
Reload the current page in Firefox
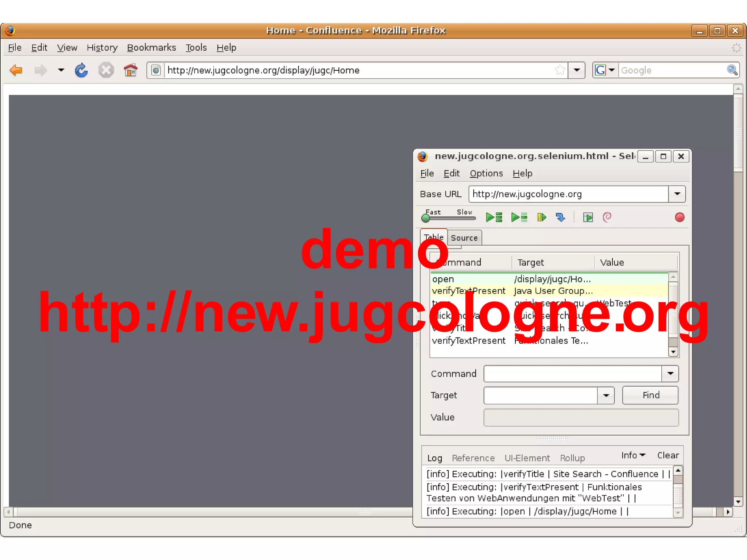click(81, 70)
